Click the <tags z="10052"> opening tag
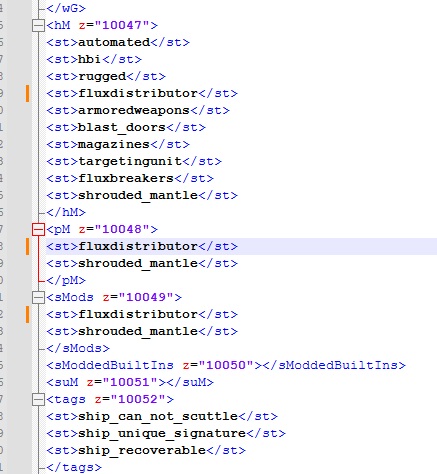 click(110, 399)
